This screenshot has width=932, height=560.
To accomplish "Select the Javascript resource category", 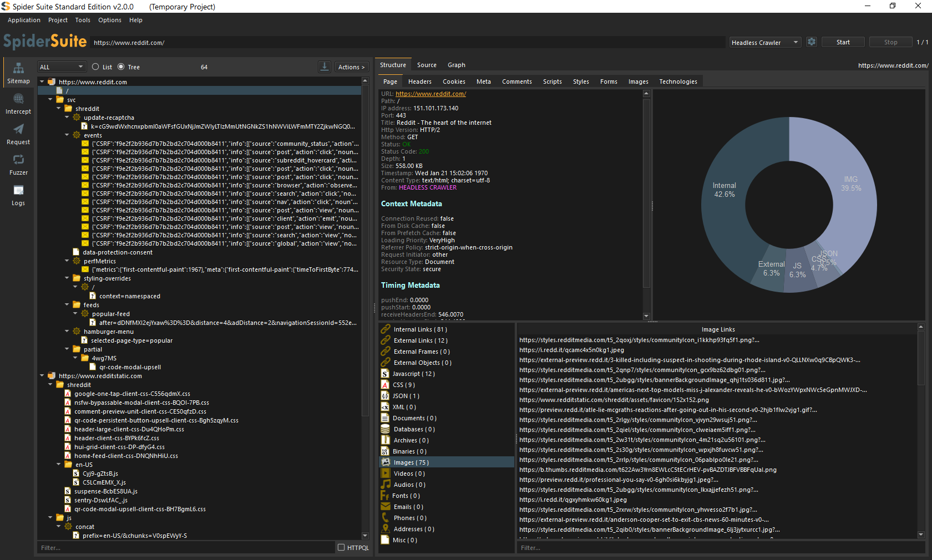I will click(413, 374).
